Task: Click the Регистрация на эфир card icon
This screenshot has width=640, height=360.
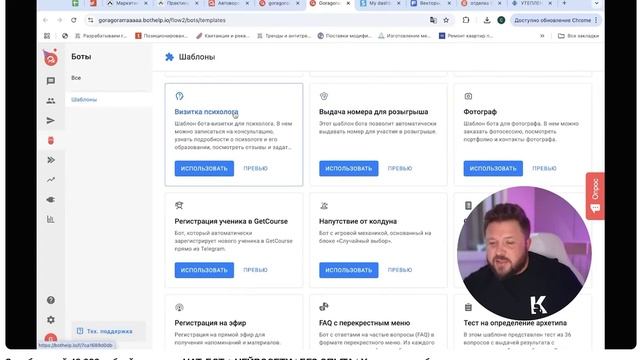Action: coord(179,307)
